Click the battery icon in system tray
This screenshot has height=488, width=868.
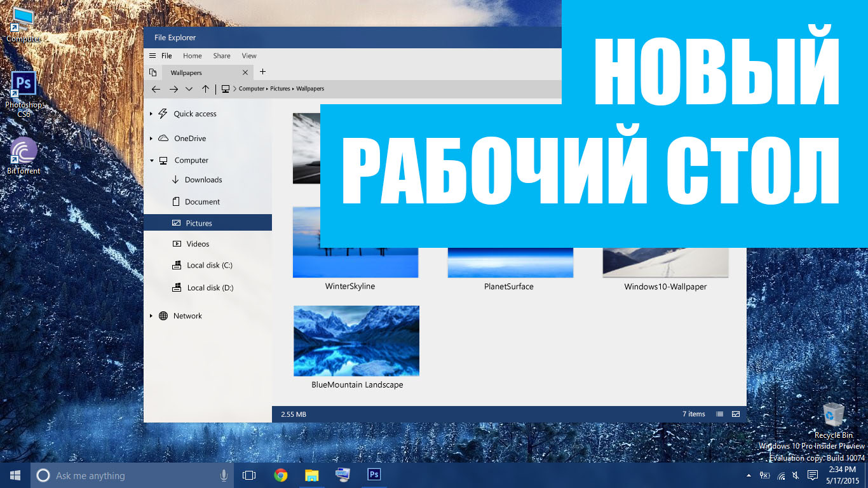click(764, 475)
